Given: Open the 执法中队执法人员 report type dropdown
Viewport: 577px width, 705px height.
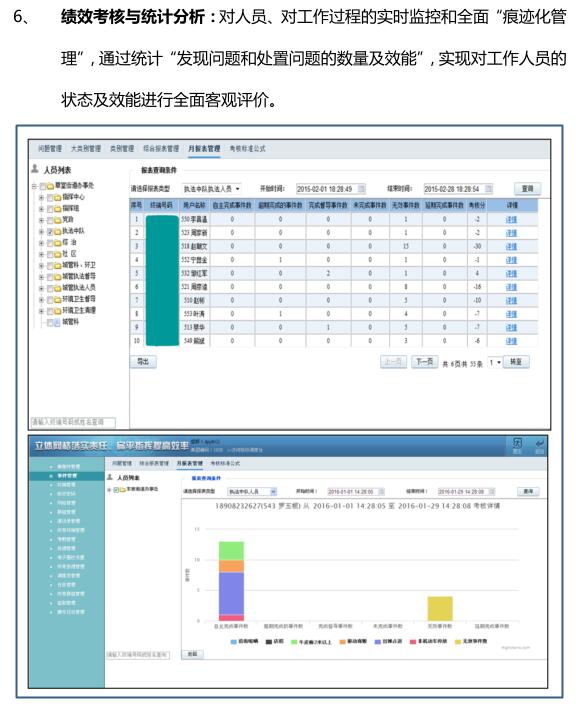Looking at the screenshot, I should coord(212,189).
